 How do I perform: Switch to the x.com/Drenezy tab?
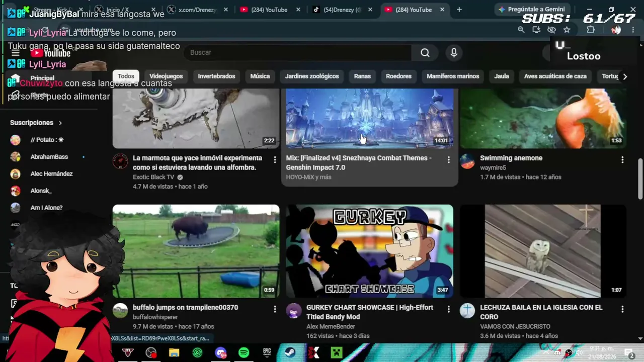198,10
